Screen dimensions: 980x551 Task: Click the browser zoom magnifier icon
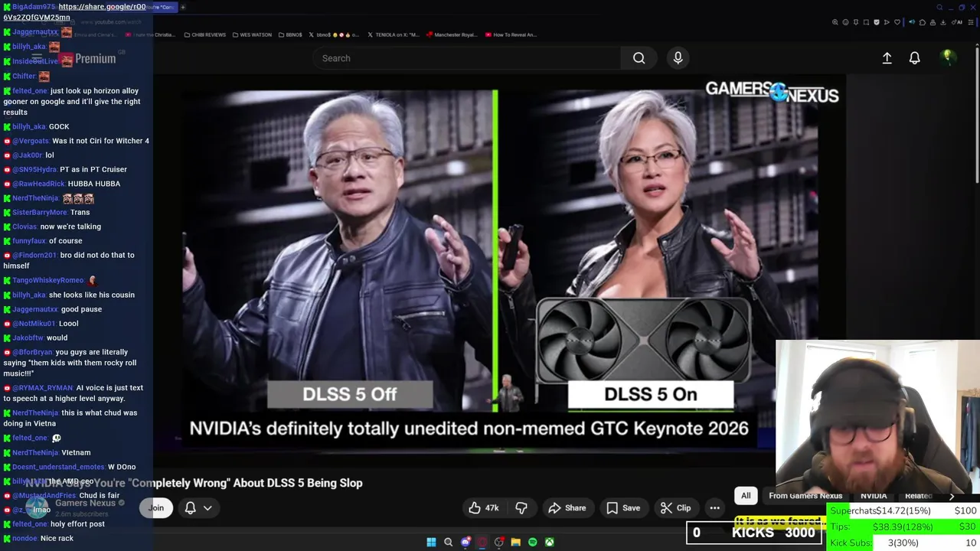[x=835, y=22]
